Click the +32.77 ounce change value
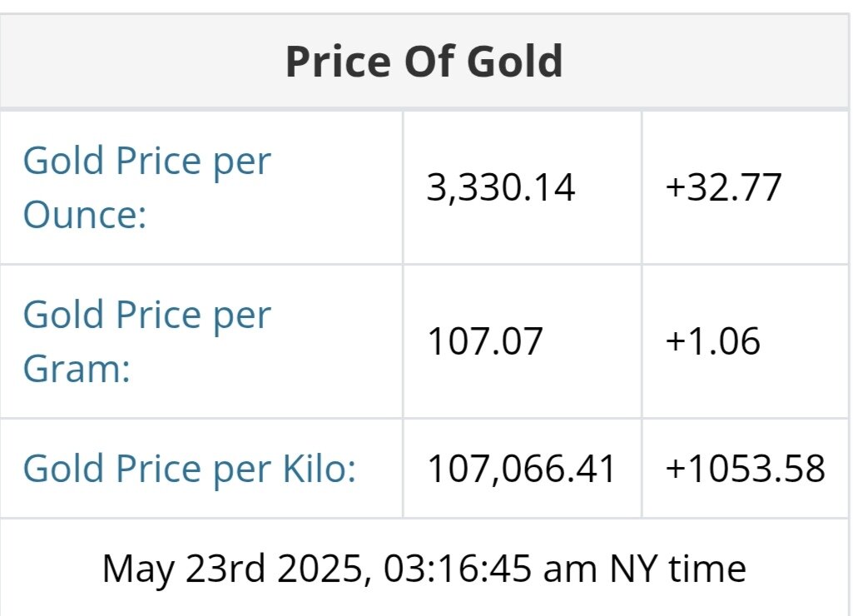Image resolution: width=853 pixels, height=616 pixels. click(x=723, y=187)
